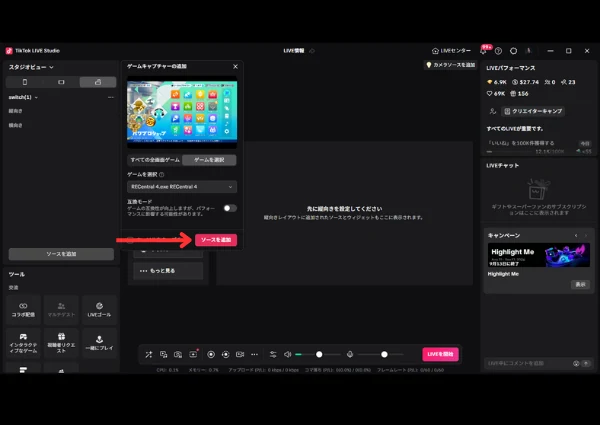Click カメラソースを追加 hint button

click(x=450, y=65)
